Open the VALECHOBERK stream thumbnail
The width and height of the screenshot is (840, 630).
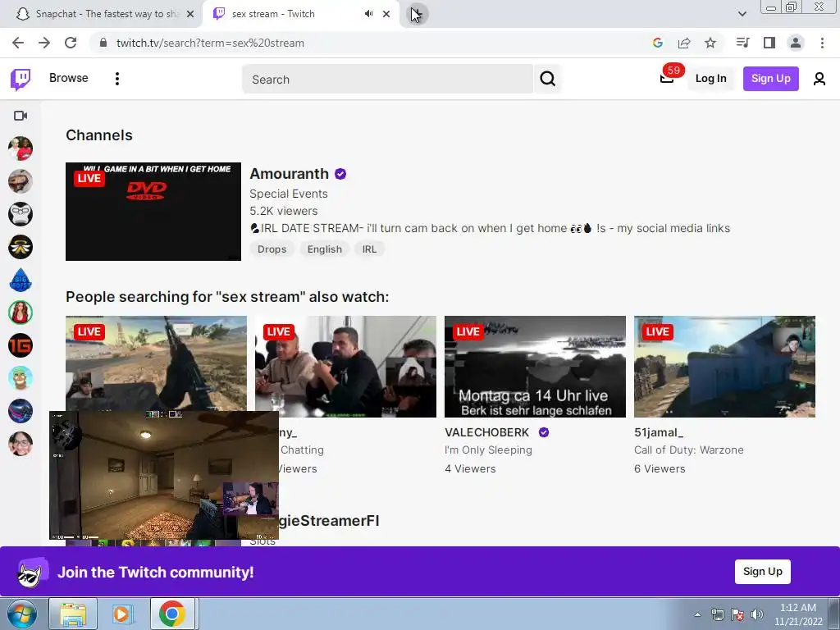click(x=535, y=367)
